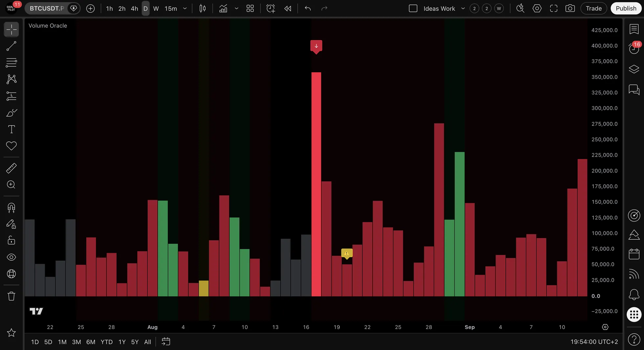Expand the time interval dropdown arrow

tap(185, 9)
